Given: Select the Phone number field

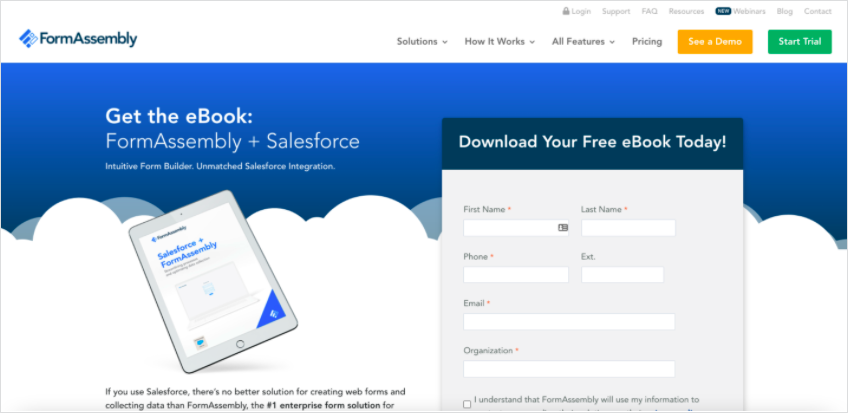Looking at the screenshot, I should (515, 275).
